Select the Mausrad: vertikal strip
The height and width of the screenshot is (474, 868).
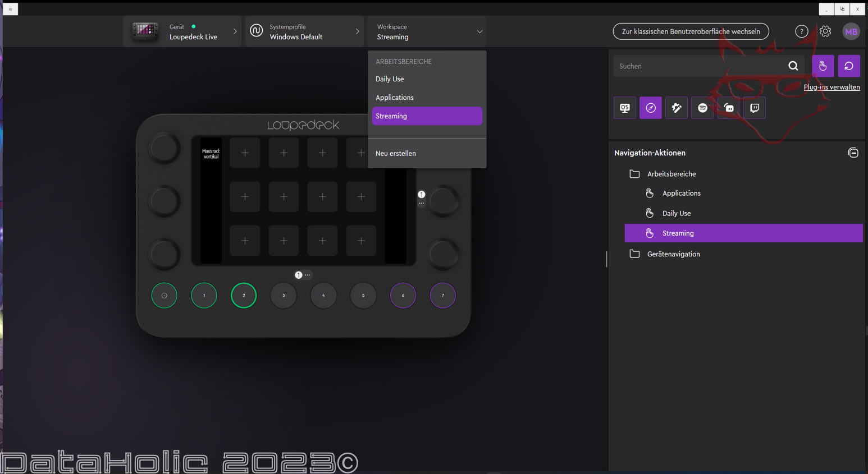pyautogui.click(x=211, y=200)
